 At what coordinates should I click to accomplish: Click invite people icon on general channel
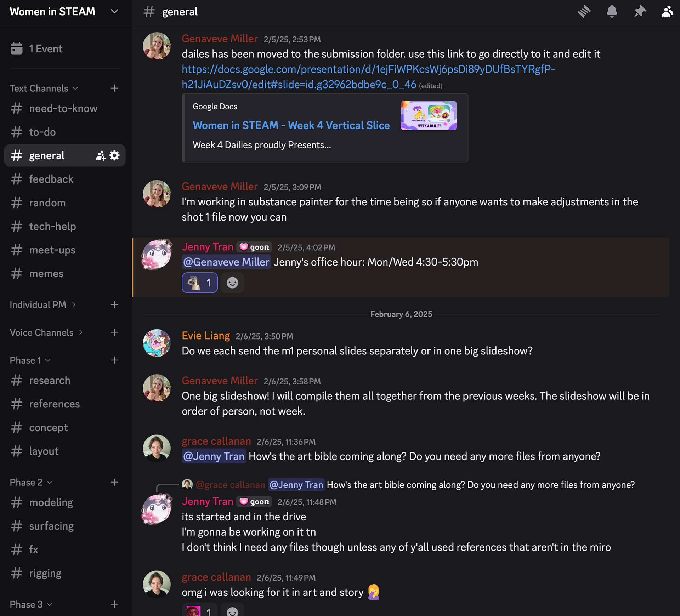(101, 155)
